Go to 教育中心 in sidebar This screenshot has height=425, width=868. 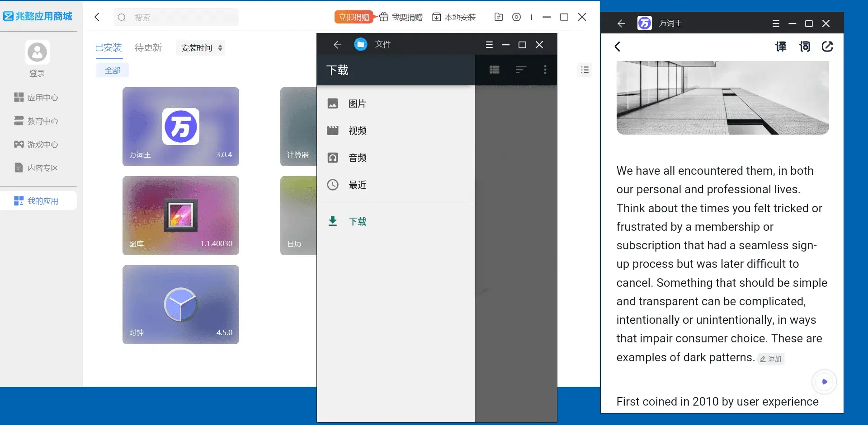[37, 121]
